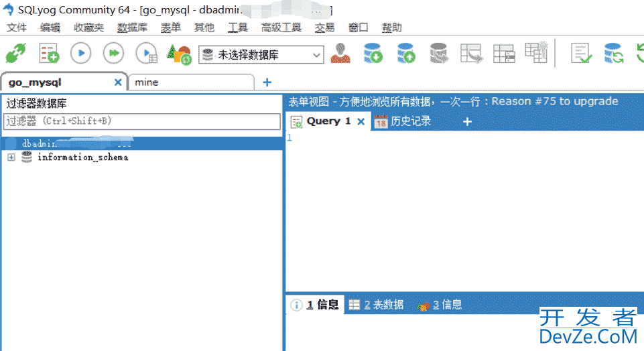Click the SQLyog dolphin title bar icon
644x351 pixels.
click(x=9, y=10)
